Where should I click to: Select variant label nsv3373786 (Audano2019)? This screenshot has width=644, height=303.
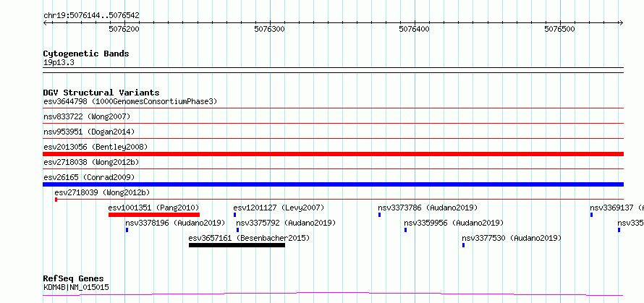428,208
